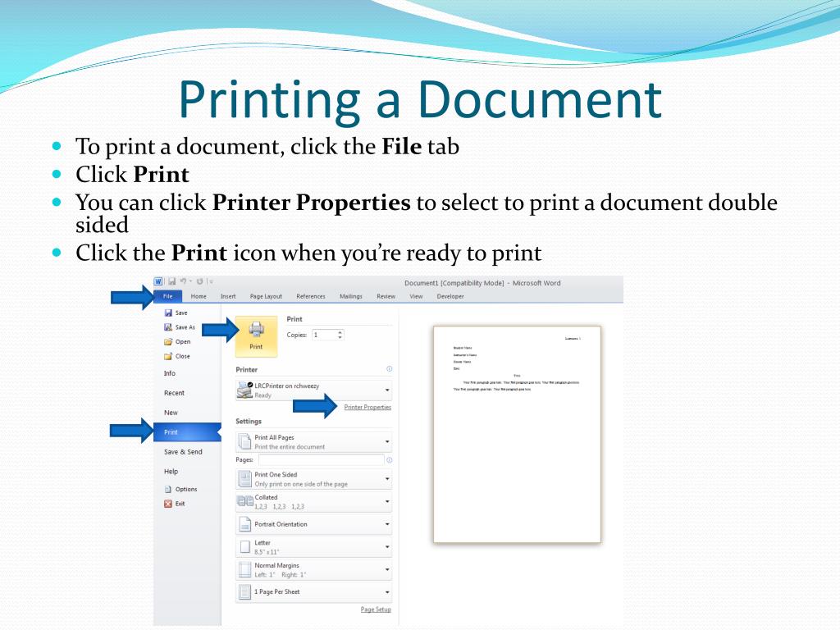Open the Portrait Orientation dropdown
The image size is (840, 630).
[314, 524]
